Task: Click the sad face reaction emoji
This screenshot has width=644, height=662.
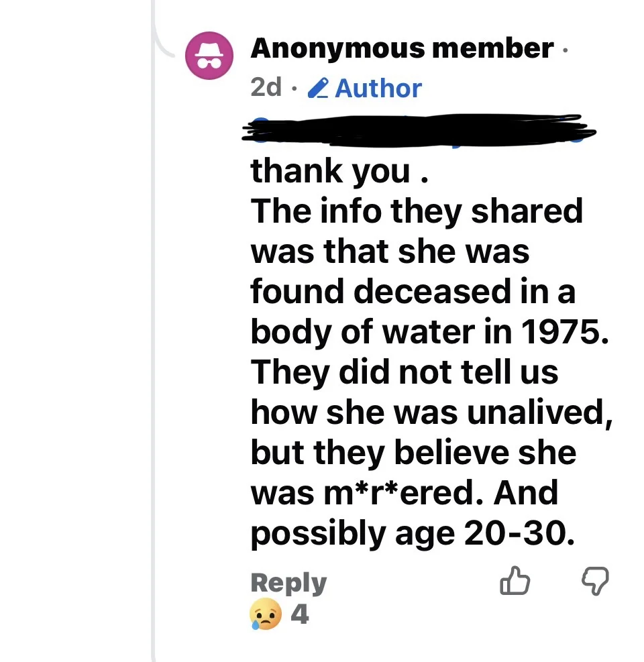Action: (x=265, y=613)
